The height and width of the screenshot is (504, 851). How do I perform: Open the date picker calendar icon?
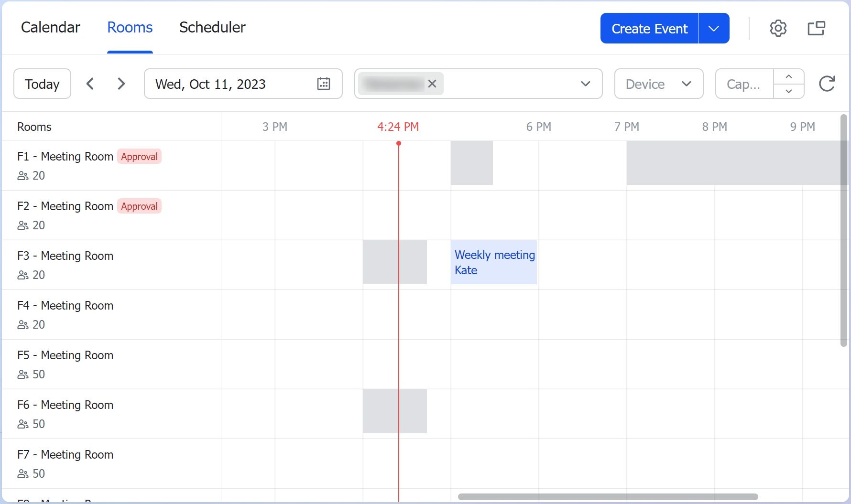click(x=324, y=84)
